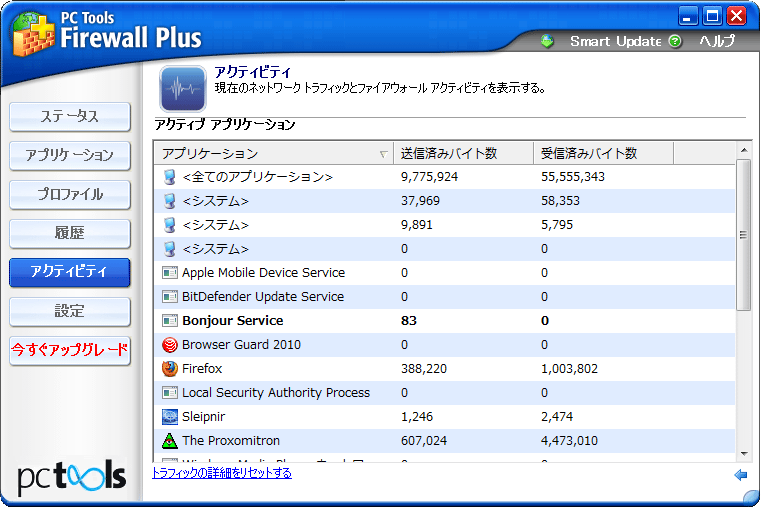Click the PC Tools Firewall Plus logo icon
The width and height of the screenshot is (761, 508).
[33, 35]
